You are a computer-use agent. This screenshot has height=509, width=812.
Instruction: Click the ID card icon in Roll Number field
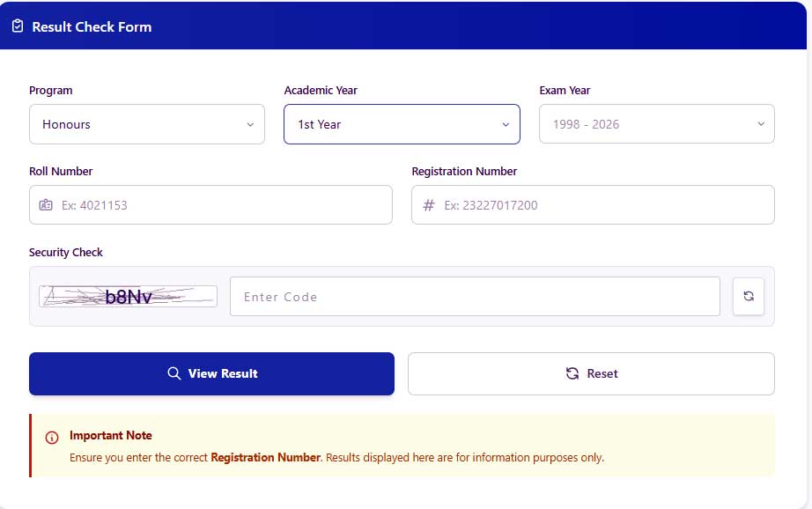point(46,204)
